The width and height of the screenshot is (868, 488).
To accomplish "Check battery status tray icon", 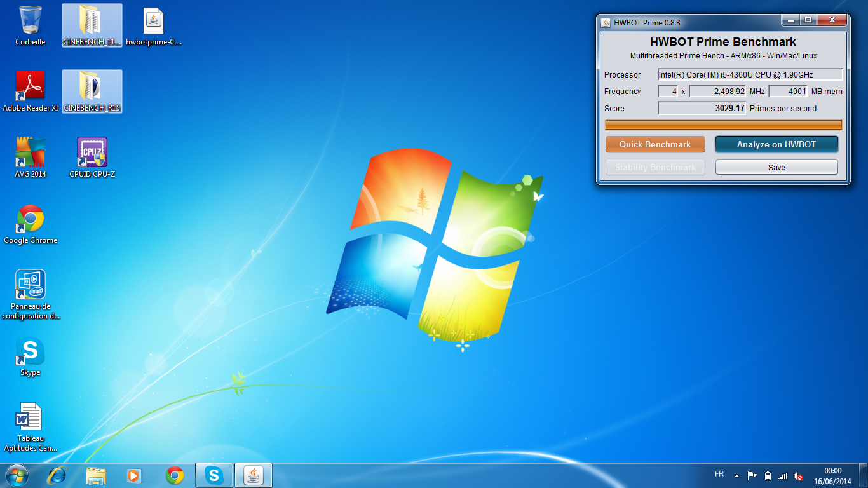I will coord(768,475).
